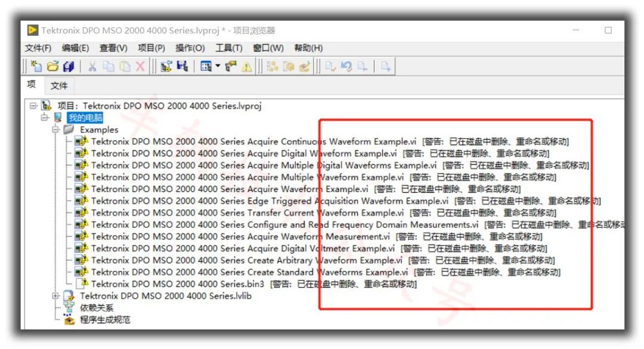Screen dimensions: 644x349
Task: Select the 程序生成规范 item
Action: pyautogui.click(x=105, y=320)
